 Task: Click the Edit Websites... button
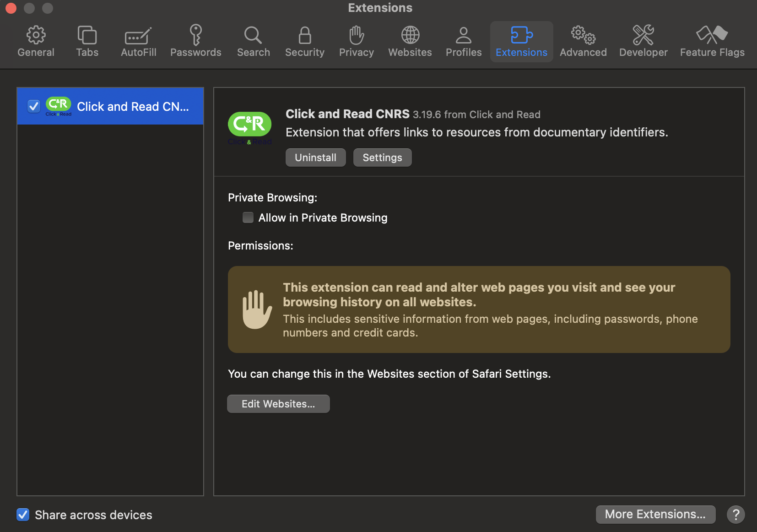pos(278,404)
